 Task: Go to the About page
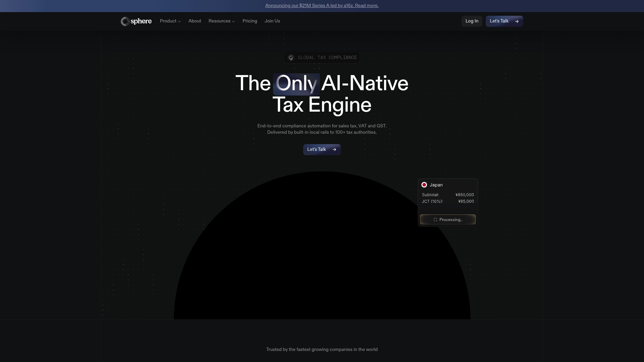[195, 21]
